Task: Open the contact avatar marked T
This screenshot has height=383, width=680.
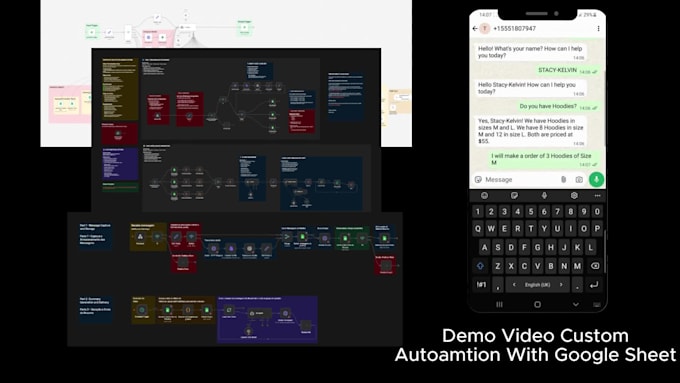Action: pos(485,29)
